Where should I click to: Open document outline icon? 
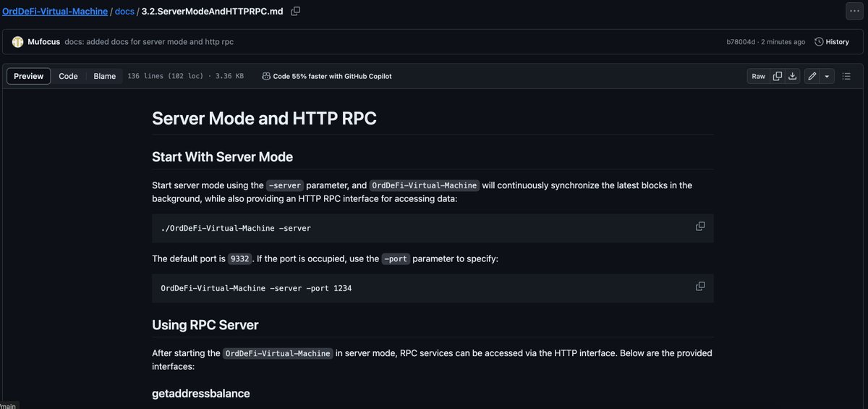click(847, 76)
